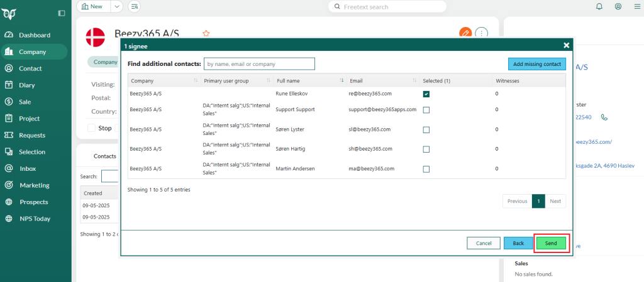The height and width of the screenshot is (282, 644).
Task: Click page 1 pagination button
Action: (x=538, y=201)
